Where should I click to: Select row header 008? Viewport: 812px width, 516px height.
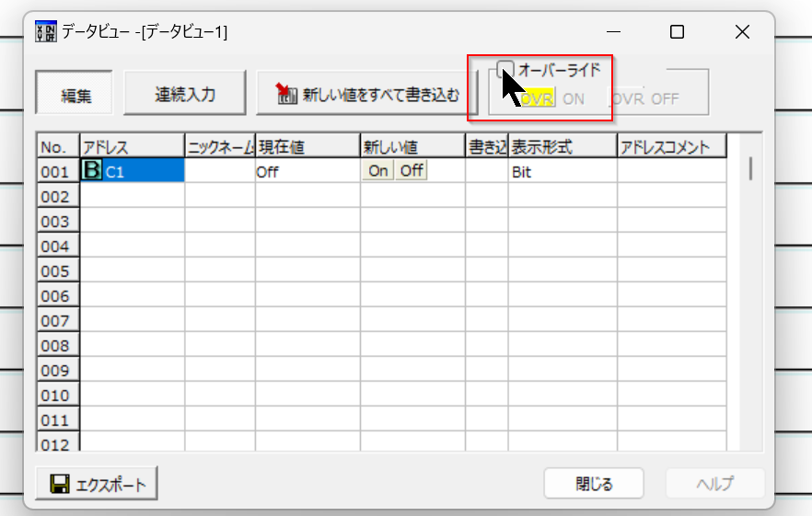(x=58, y=345)
